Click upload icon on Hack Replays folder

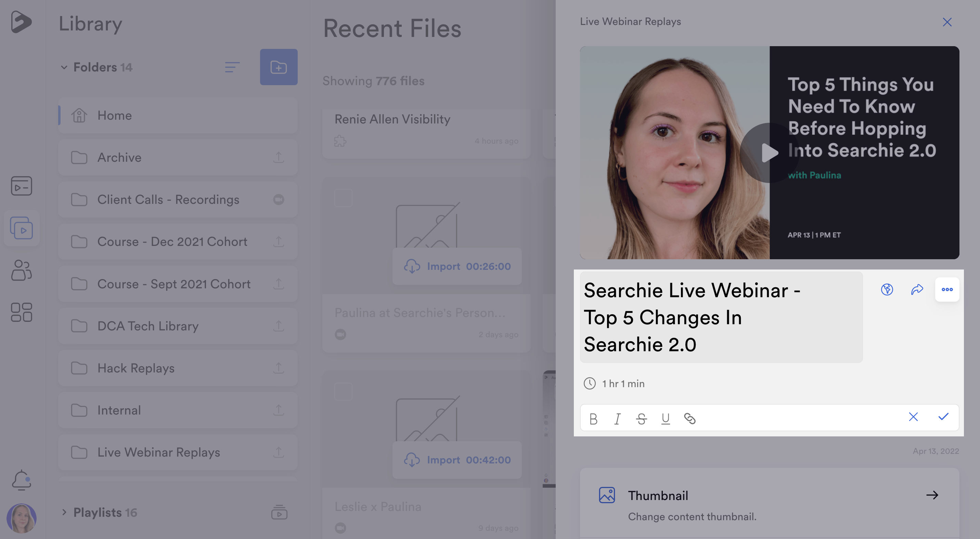(x=279, y=368)
